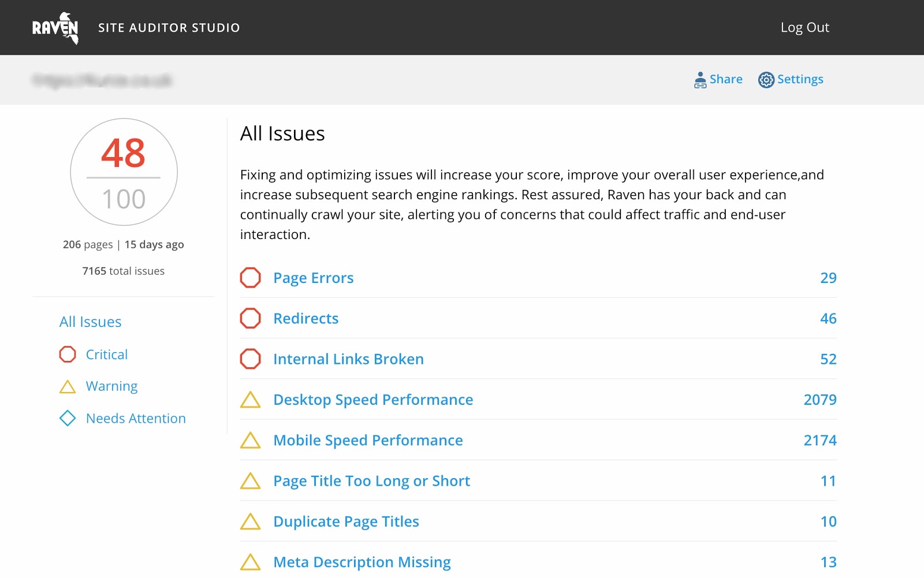
Task: Click the Settings gear icon
Action: click(x=766, y=80)
